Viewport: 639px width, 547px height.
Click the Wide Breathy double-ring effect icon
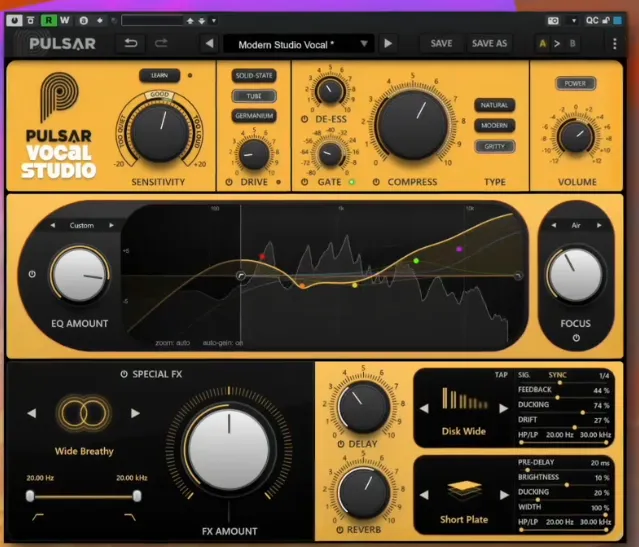pyautogui.click(x=84, y=413)
